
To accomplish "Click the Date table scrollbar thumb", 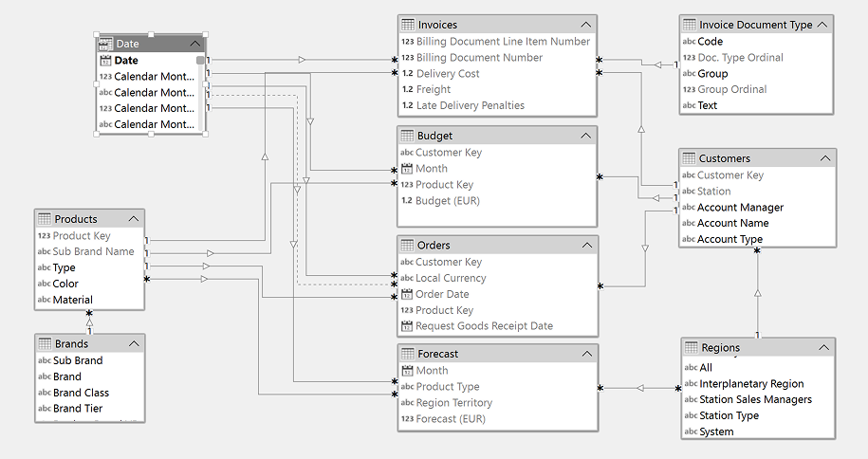I will click(x=200, y=60).
